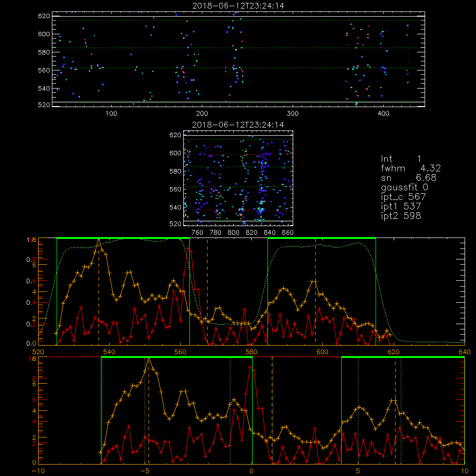Click orange x-axis label 640 of the profile plot
The width and height of the screenshot is (476, 476).
click(x=465, y=352)
